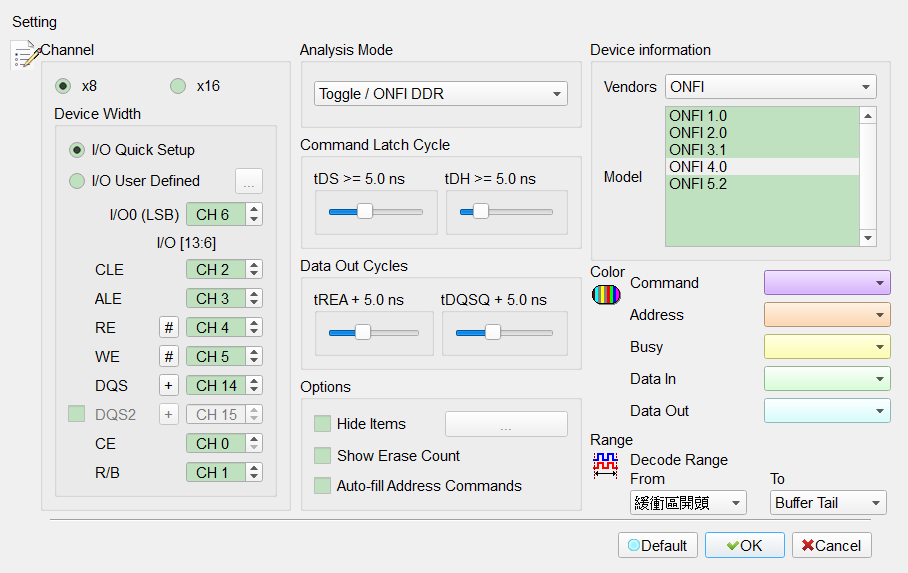The image size is (908, 573).
Task: Enable Show Erase Count
Action: click(x=322, y=455)
